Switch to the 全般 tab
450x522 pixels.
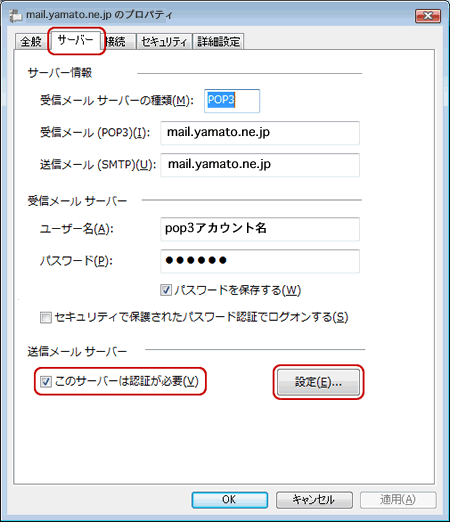31,42
